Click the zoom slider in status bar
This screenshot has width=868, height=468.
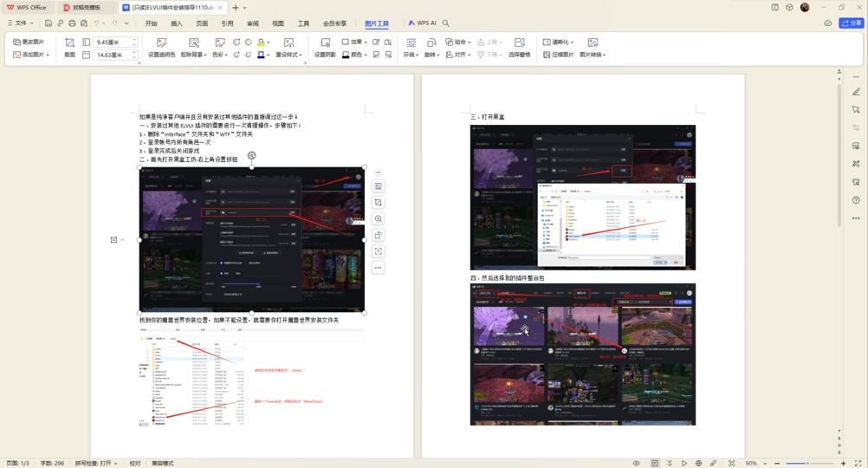click(x=809, y=463)
